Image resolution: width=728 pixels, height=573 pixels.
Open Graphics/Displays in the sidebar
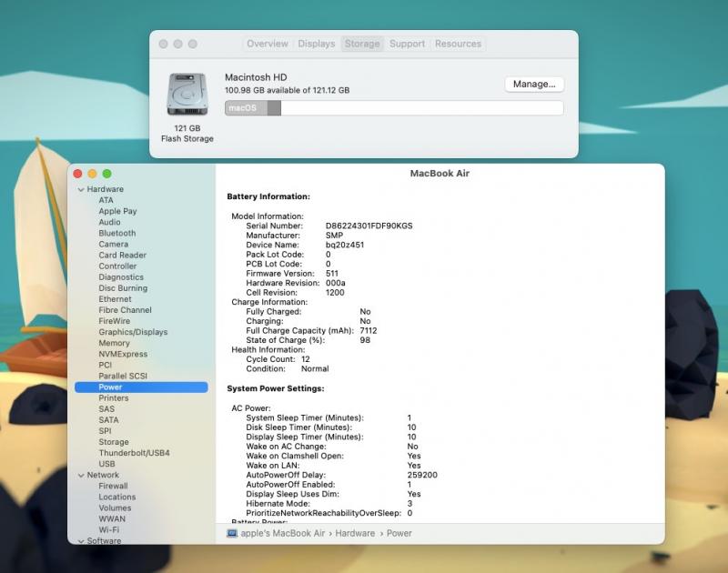(133, 332)
